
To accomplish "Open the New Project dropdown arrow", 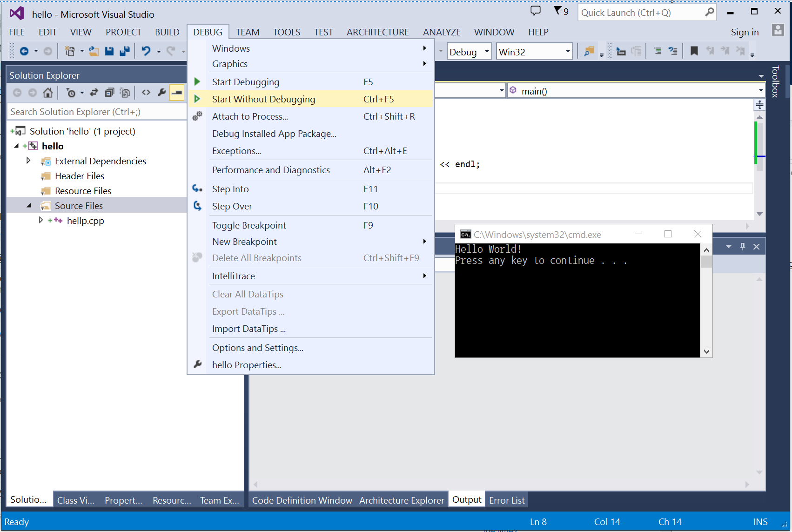I will [82, 51].
